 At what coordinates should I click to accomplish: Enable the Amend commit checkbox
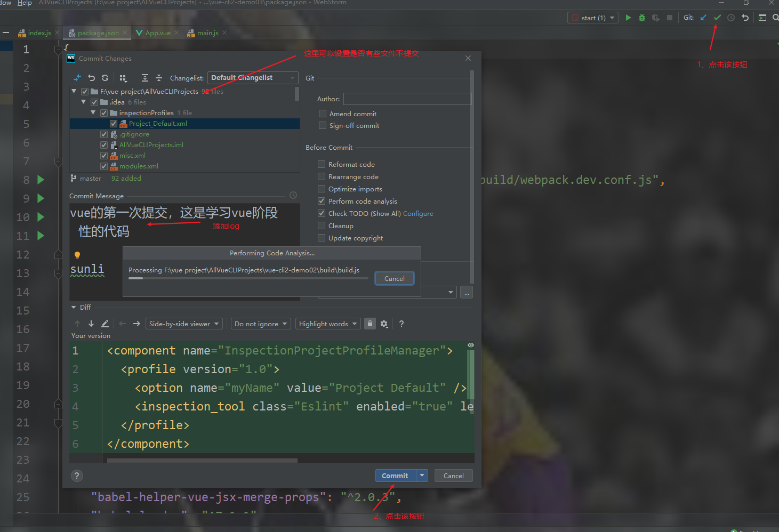[323, 114]
